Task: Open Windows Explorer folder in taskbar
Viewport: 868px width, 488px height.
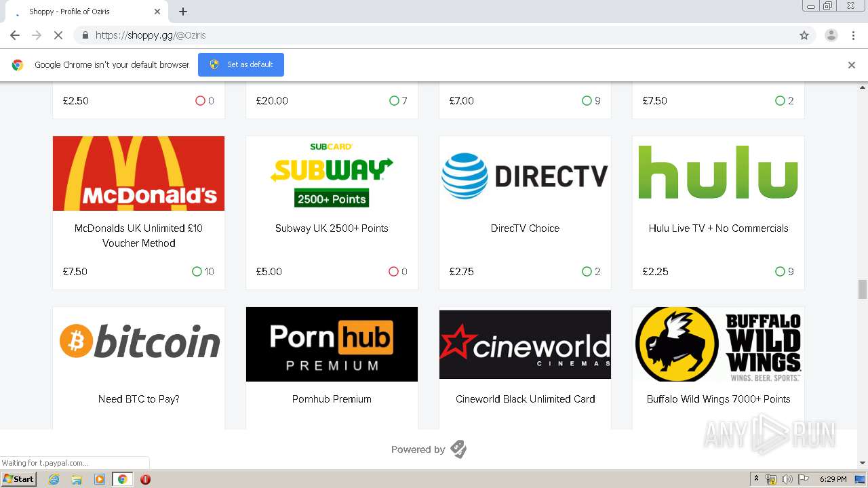Action: pos(77,479)
